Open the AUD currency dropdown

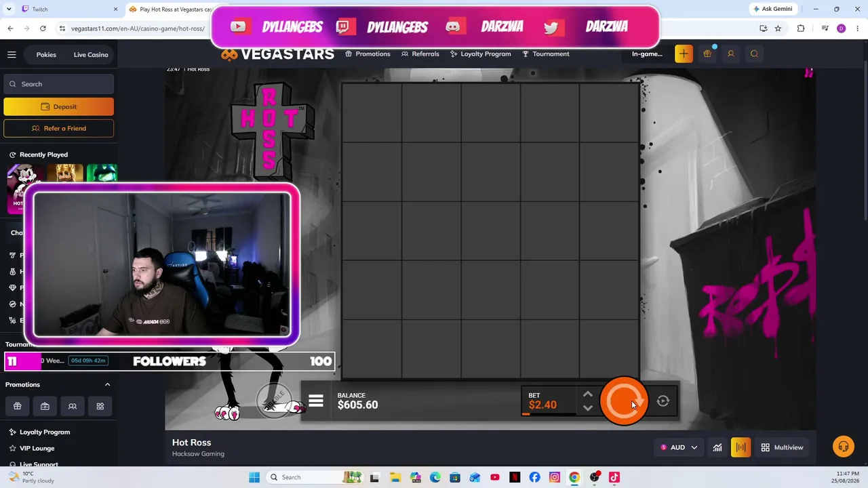[x=678, y=447]
